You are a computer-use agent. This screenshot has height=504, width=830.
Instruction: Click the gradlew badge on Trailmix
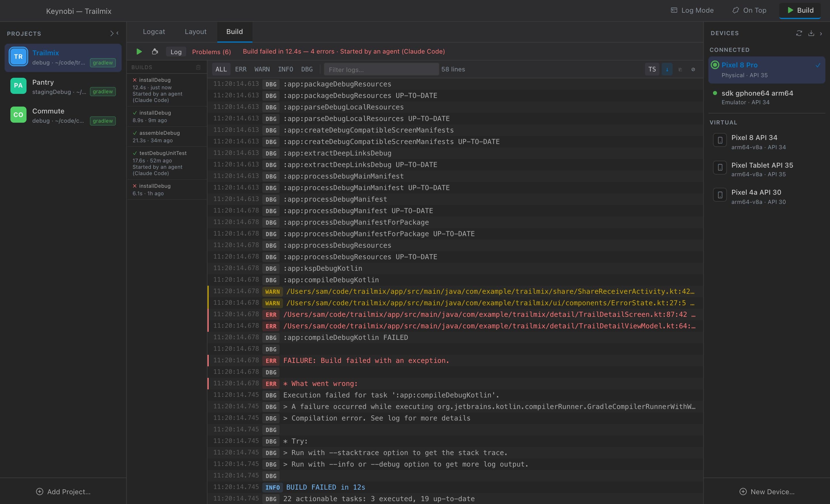click(x=103, y=62)
